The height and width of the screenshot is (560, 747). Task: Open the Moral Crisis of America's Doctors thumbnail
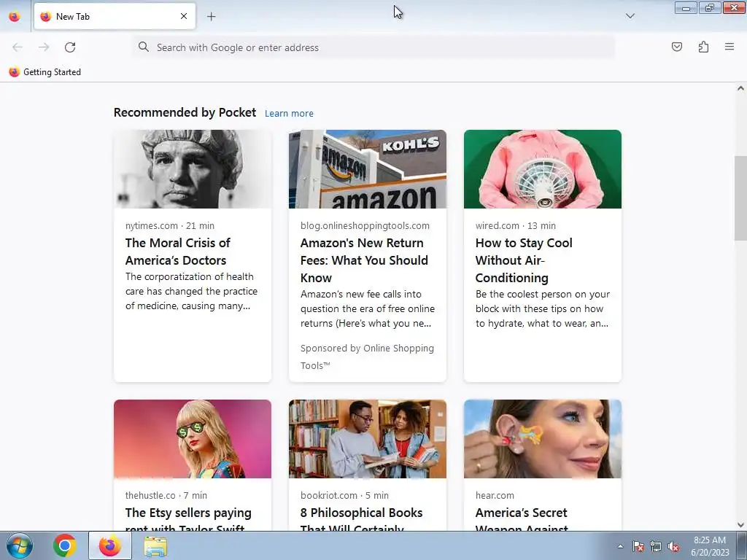click(193, 169)
